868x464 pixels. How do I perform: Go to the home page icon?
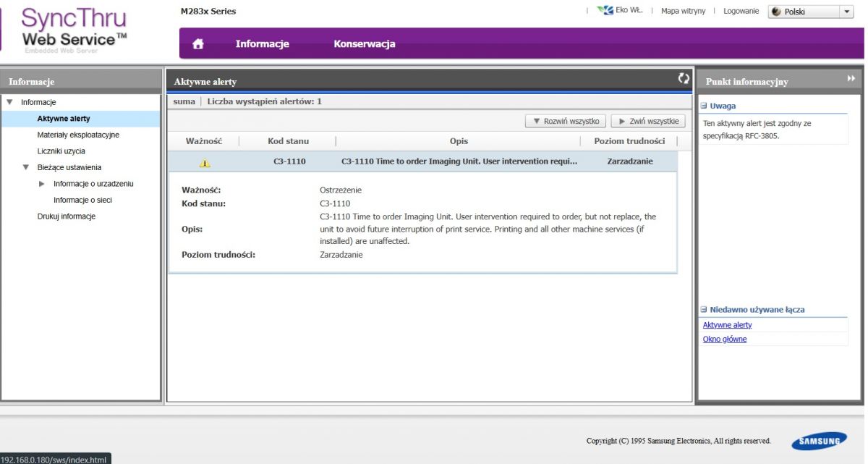(197, 44)
